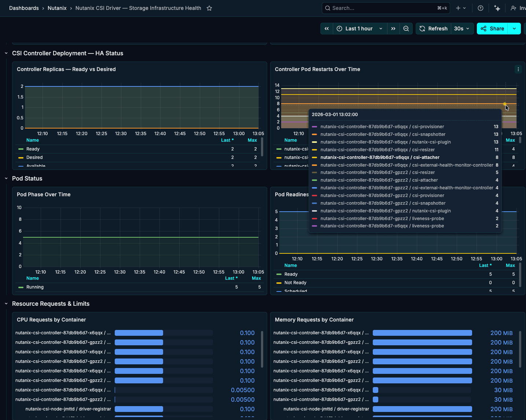Toggle the Running series in Pod Phase legend
Viewport: 526px width, 420px height.
(35, 287)
